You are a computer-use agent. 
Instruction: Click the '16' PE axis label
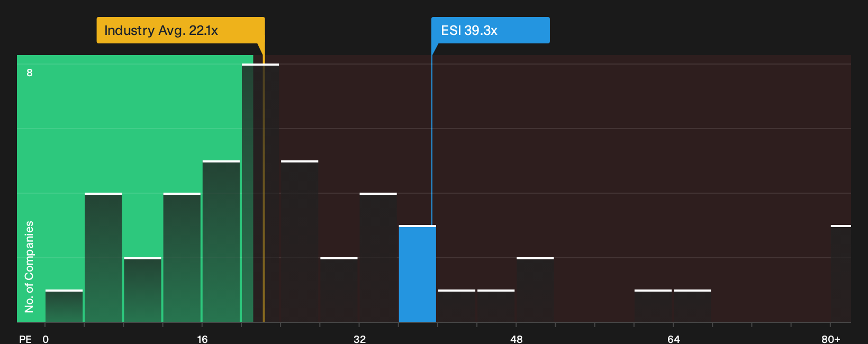click(202, 339)
